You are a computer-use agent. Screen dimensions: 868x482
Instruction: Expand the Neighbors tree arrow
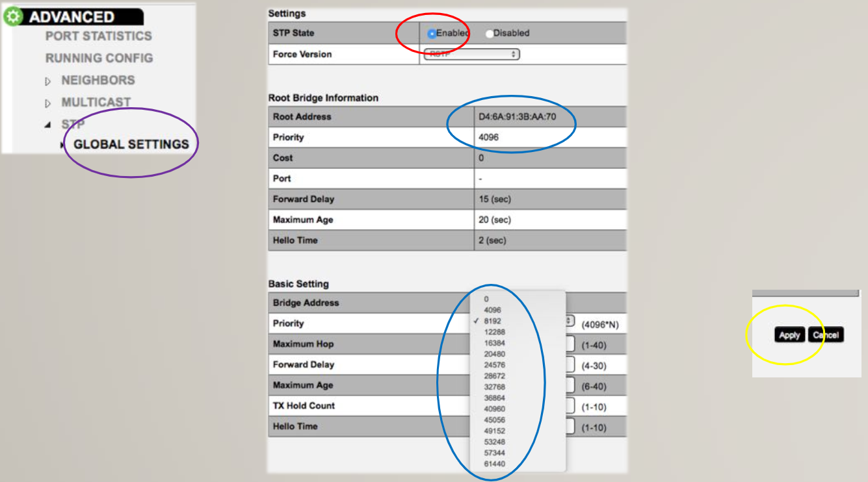47,81
